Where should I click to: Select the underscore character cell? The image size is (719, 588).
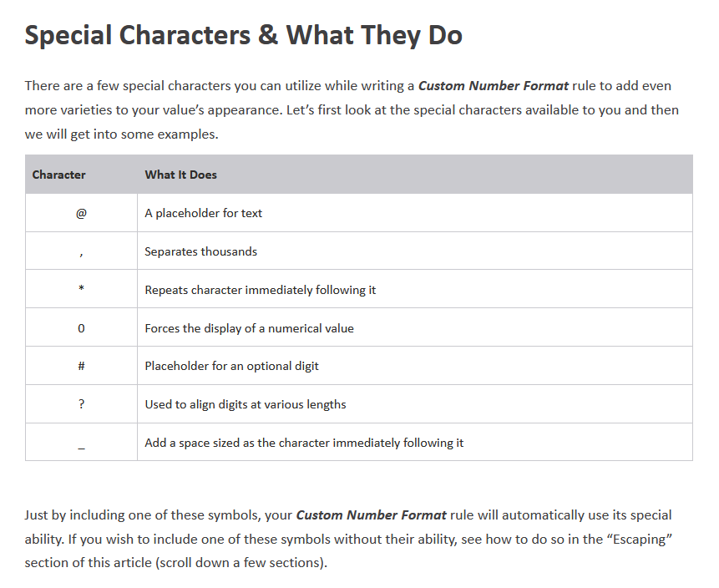81,444
